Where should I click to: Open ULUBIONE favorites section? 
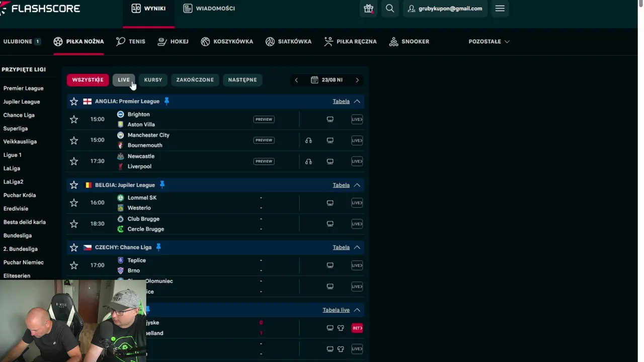click(x=22, y=42)
